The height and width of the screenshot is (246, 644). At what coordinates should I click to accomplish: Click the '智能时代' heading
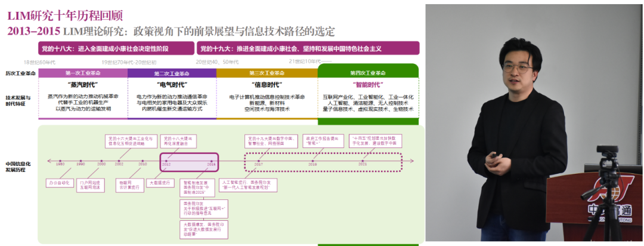pyautogui.click(x=368, y=85)
